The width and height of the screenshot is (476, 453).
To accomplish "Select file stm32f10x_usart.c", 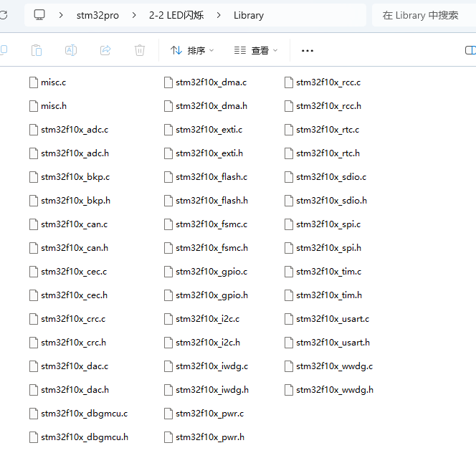I will click(x=327, y=319).
